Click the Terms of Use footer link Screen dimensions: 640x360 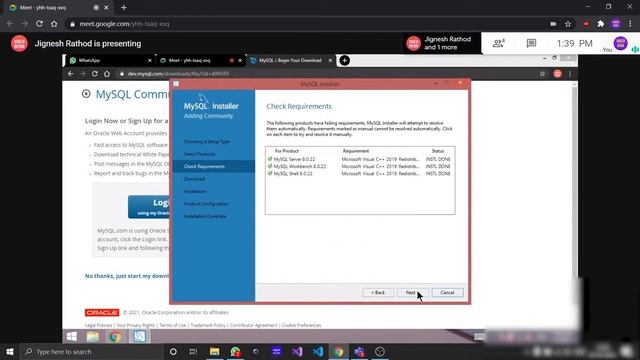click(173, 325)
